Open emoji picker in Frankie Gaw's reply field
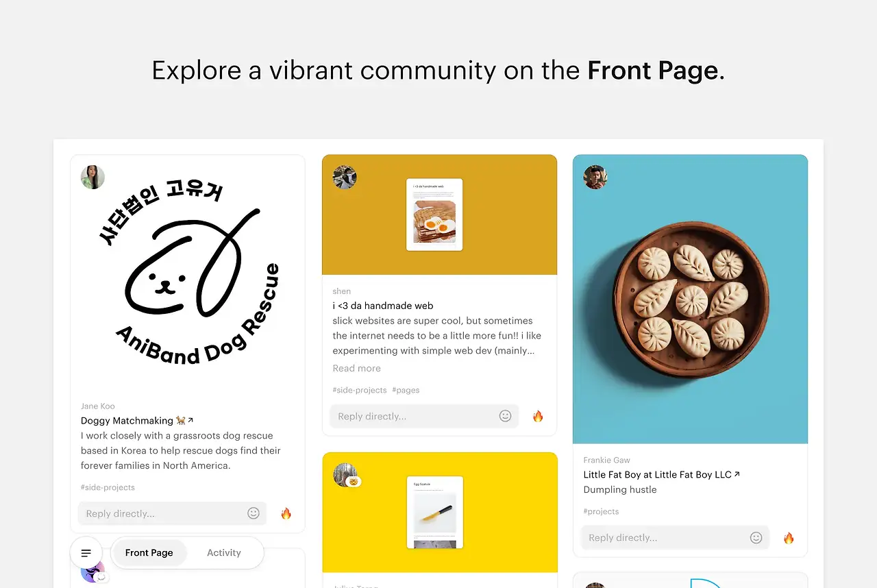 (x=756, y=538)
